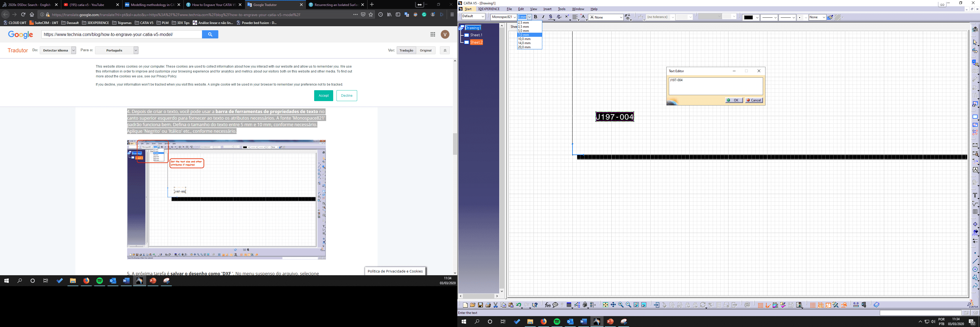The width and height of the screenshot is (980, 327).
Task: Open the Default style dropdown
Action: pos(473,16)
